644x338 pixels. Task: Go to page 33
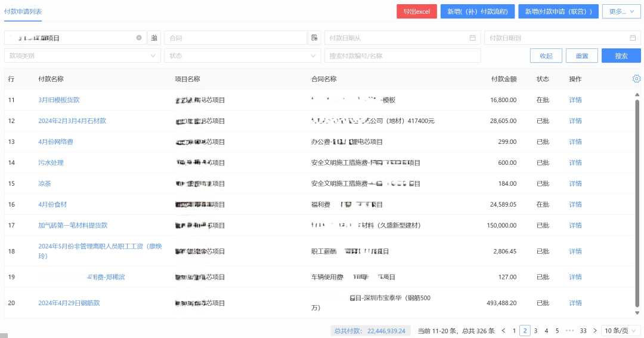[583, 331]
